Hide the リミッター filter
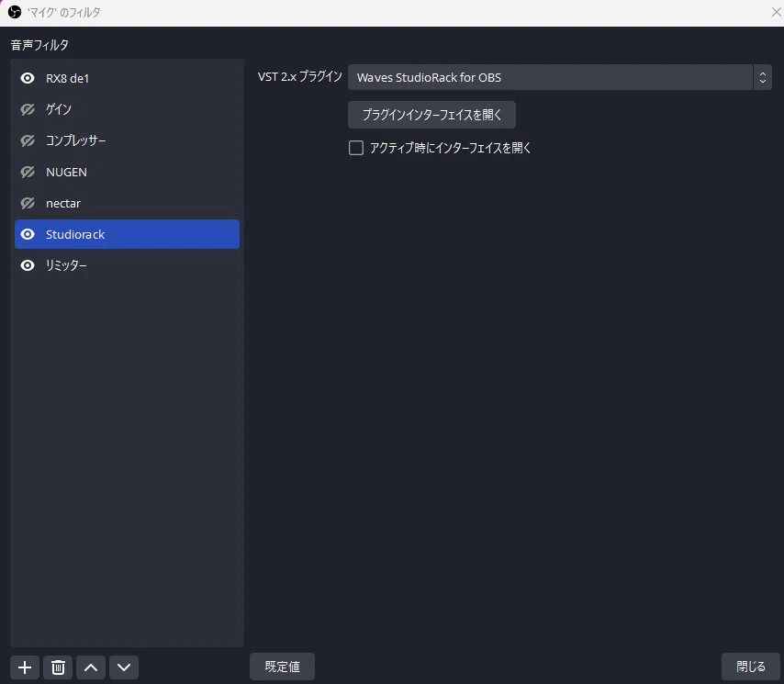Viewport: 784px width, 684px height. click(x=28, y=265)
